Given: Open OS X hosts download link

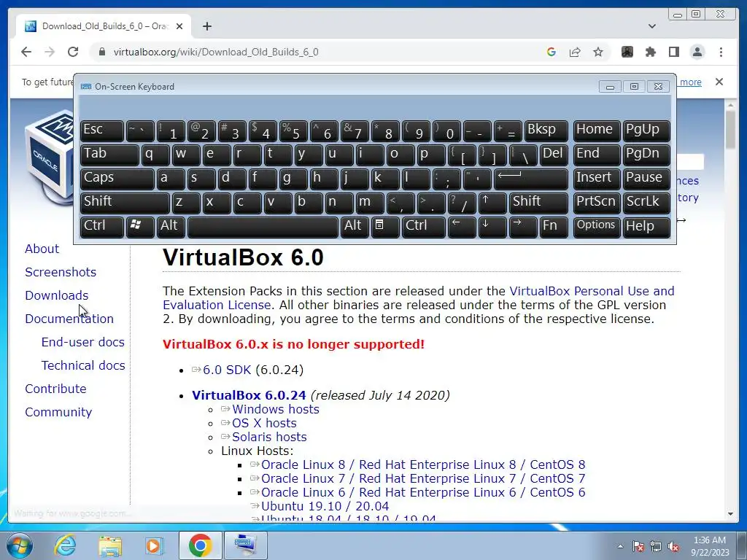Looking at the screenshot, I should click(x=264, y=423).
